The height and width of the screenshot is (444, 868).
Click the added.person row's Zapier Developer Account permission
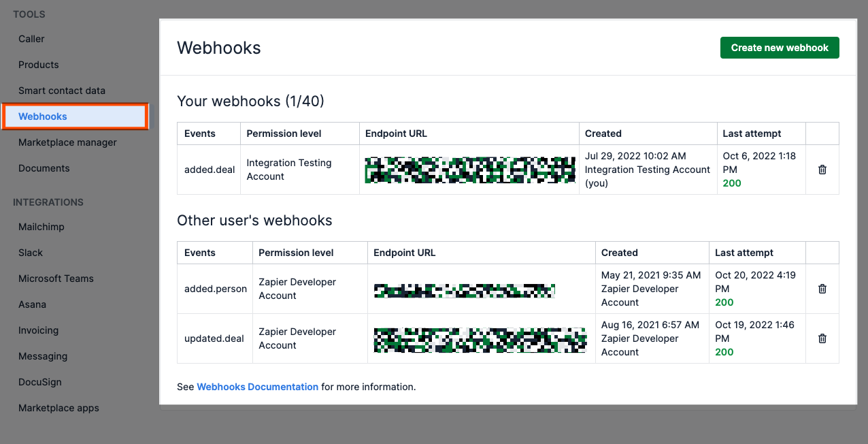click(310, 289)
